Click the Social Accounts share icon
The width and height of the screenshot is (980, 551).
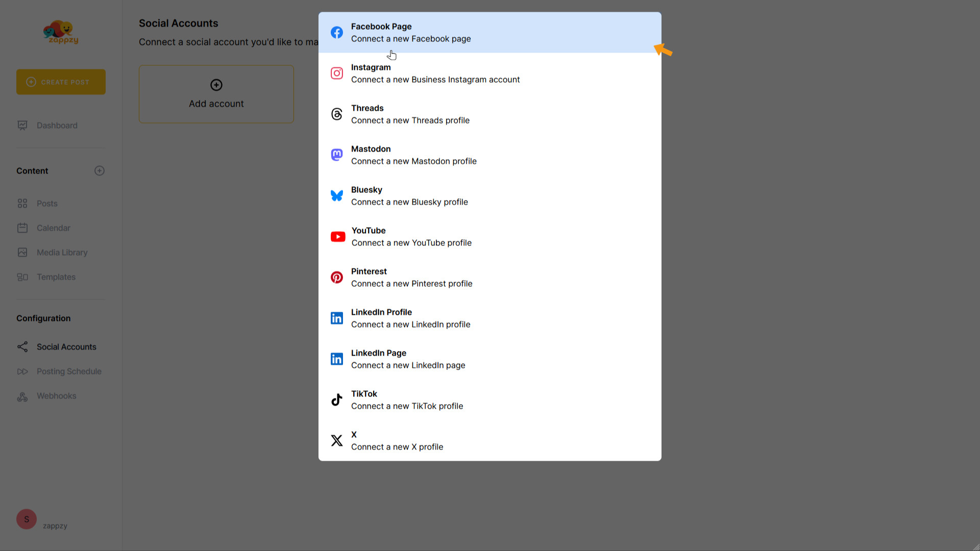(x=22, y=347)
